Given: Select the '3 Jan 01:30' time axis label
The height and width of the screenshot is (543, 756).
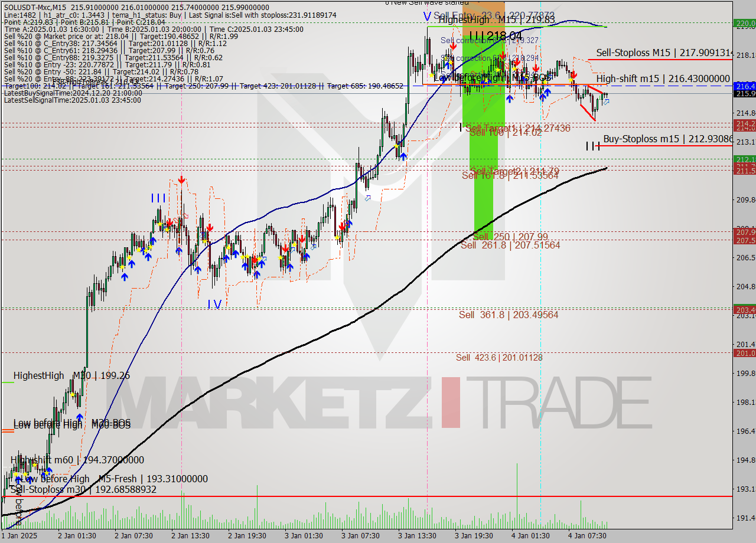Looking at the screenshot, I should [304, 536].
